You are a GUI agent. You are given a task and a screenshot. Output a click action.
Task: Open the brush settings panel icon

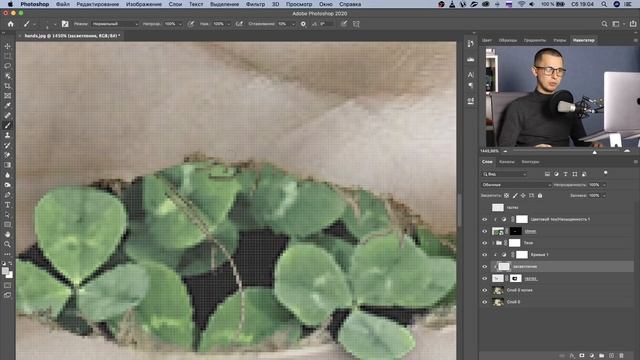coord(65,24)
